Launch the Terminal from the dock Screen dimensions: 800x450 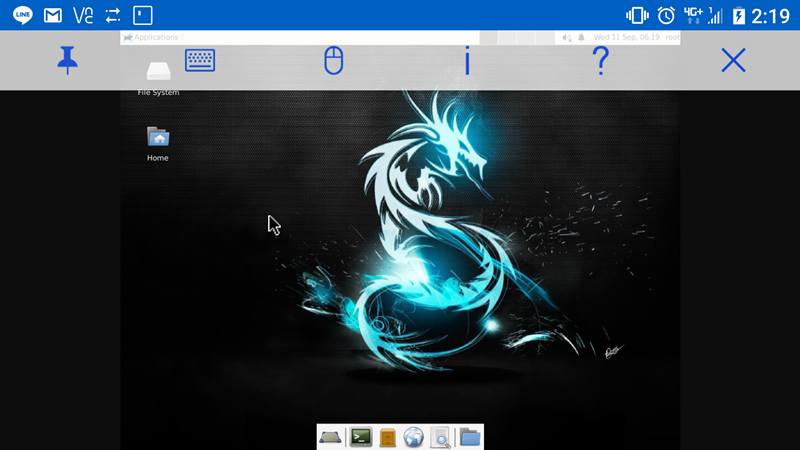(x=361, y=437)
